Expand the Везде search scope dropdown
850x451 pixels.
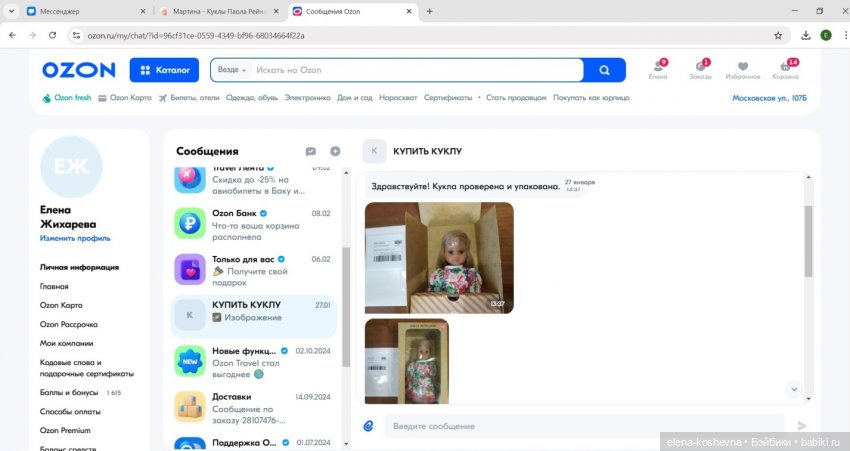coord(232,70)
